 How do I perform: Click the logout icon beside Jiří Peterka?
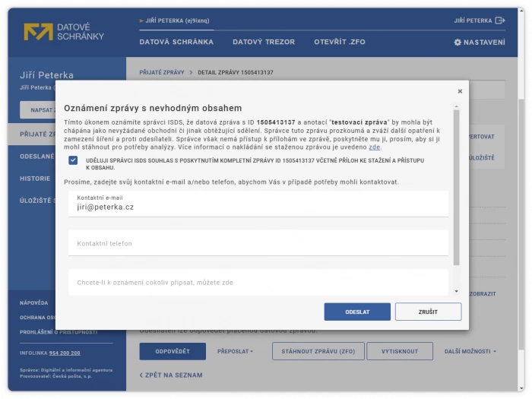click(500, 21)
